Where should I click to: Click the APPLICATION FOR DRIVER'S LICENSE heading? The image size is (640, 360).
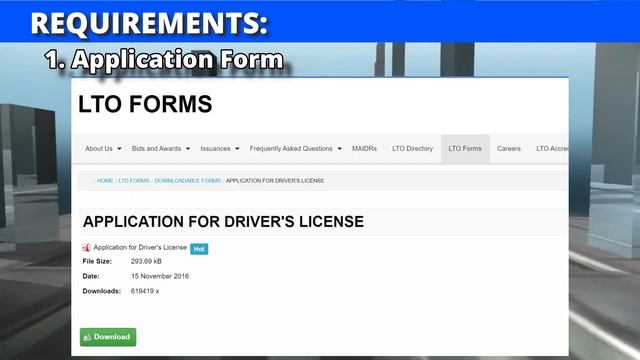click(x=223, y=222)
